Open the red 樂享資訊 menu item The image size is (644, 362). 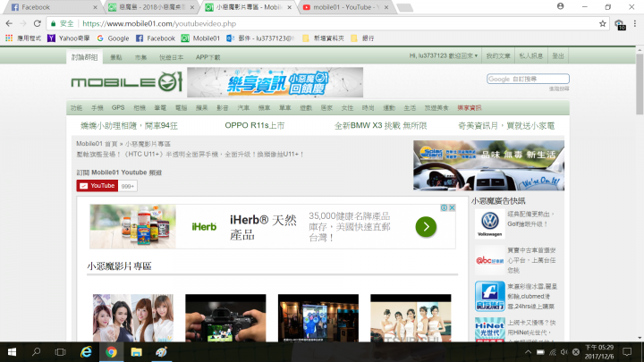point(470,108)
